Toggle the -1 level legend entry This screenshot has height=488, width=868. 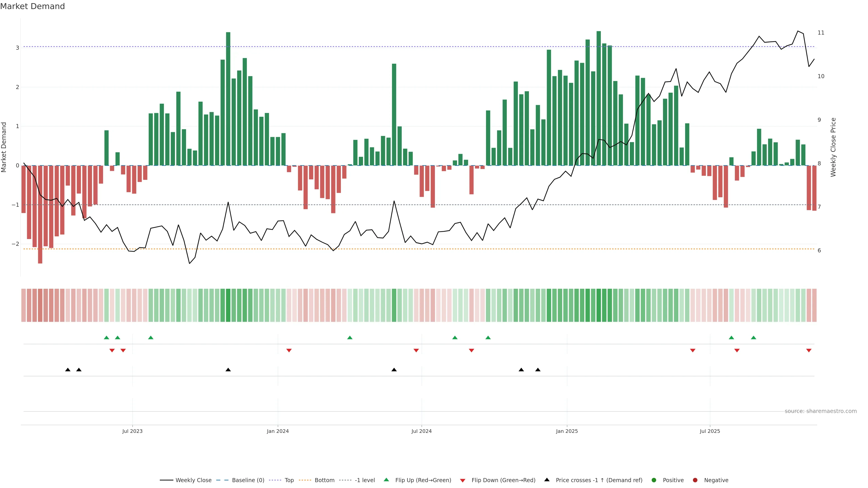click(x=365, y=480)
